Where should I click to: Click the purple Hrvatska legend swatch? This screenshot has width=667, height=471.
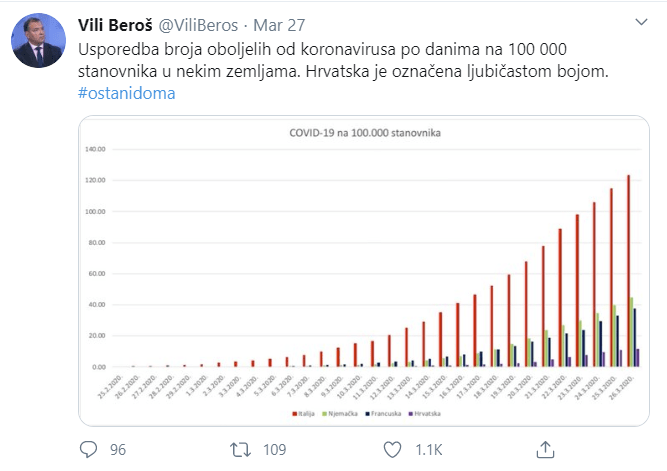411,414
